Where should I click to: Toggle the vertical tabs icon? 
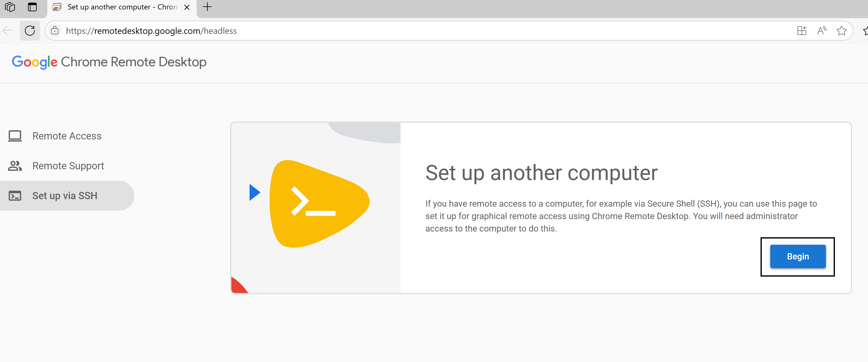[x=32, y=7]
